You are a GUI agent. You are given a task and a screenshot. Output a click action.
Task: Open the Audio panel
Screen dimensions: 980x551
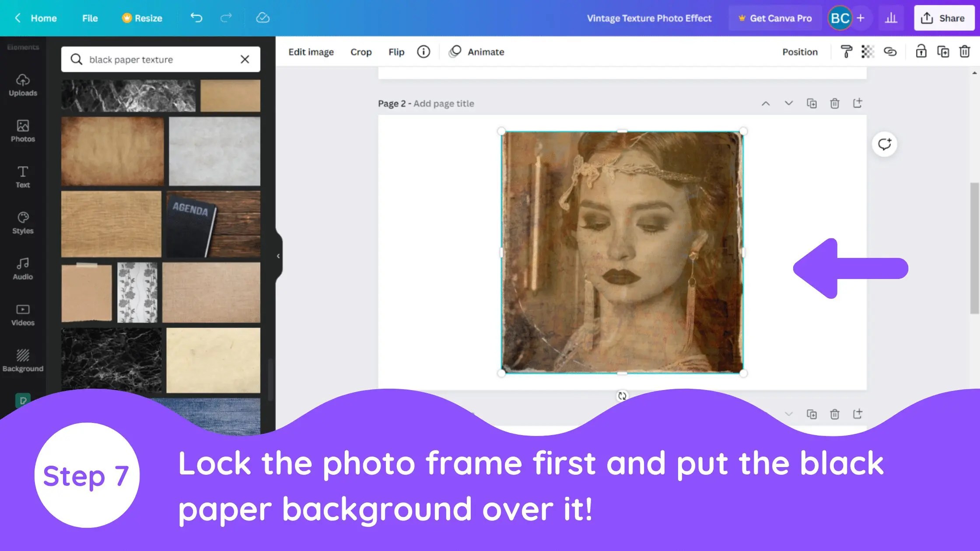(x=22, y=269)
